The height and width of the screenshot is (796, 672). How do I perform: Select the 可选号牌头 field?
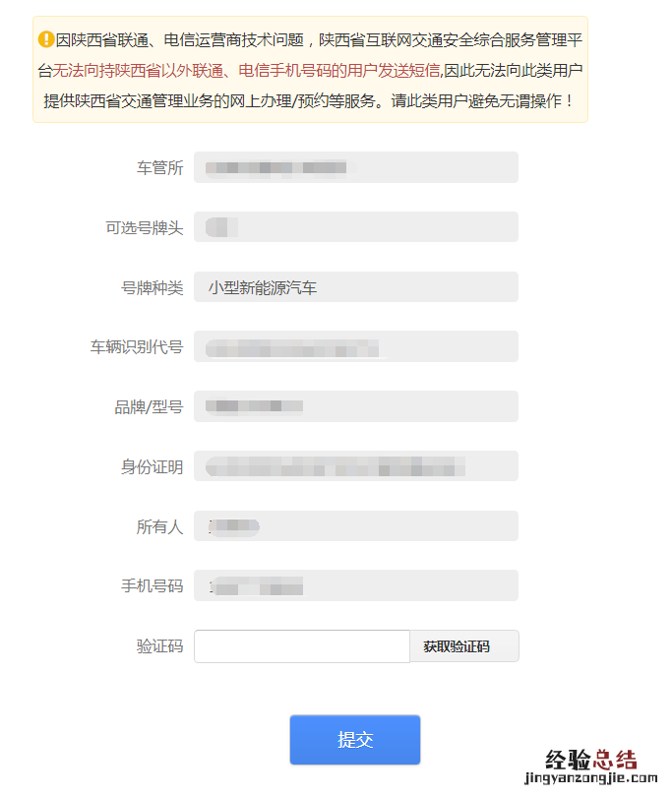click(356, 227)
